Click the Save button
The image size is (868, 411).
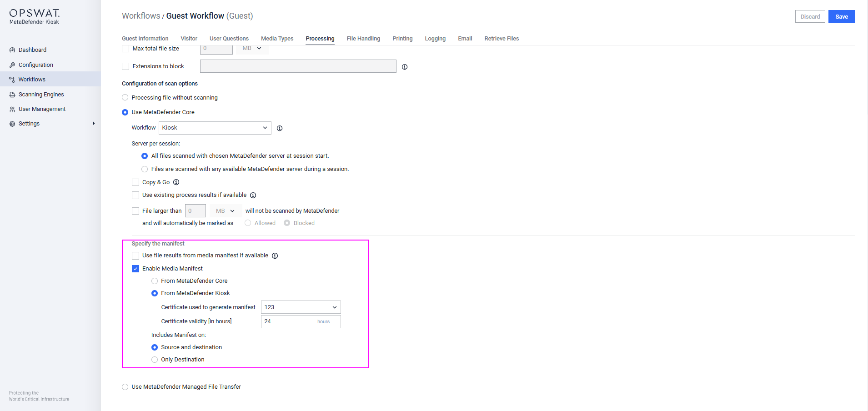(x=842, y=17)
